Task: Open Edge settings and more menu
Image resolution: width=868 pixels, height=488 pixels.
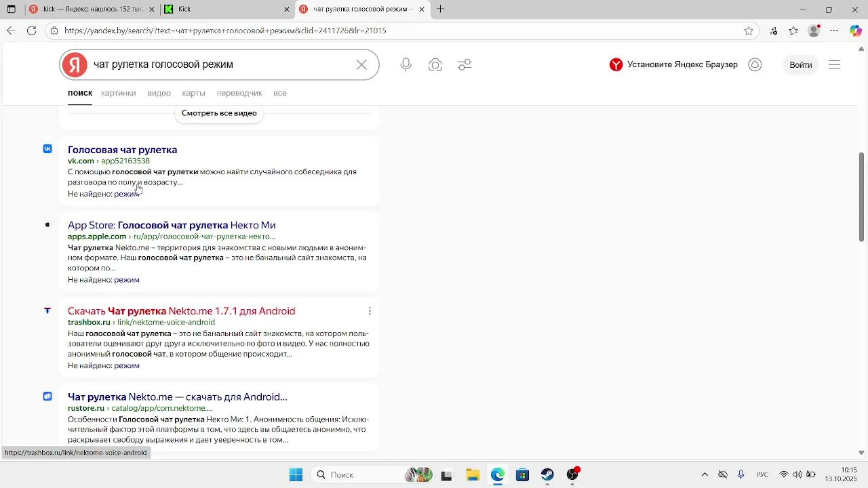Action: pos(835,30)
